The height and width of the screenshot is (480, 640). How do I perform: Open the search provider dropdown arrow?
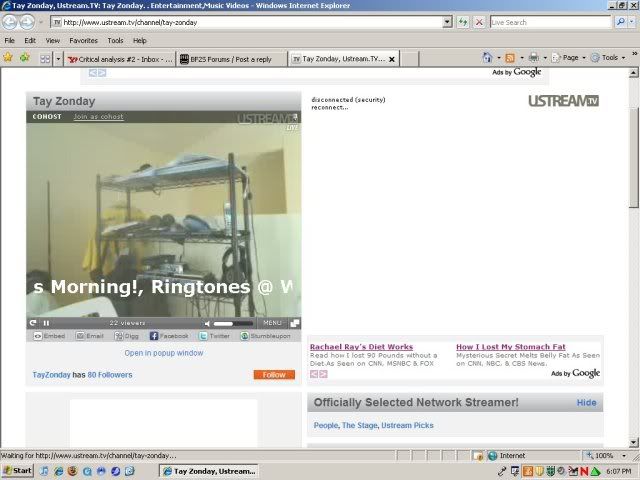point(632,22)
